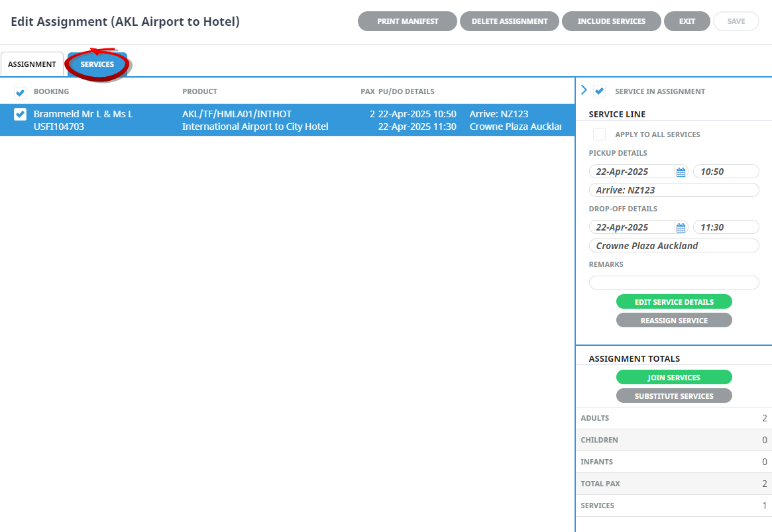Viewport: 772px width, 532px height.
Task: Collapse the side panel using the chevron arrow
Action: 584,91
